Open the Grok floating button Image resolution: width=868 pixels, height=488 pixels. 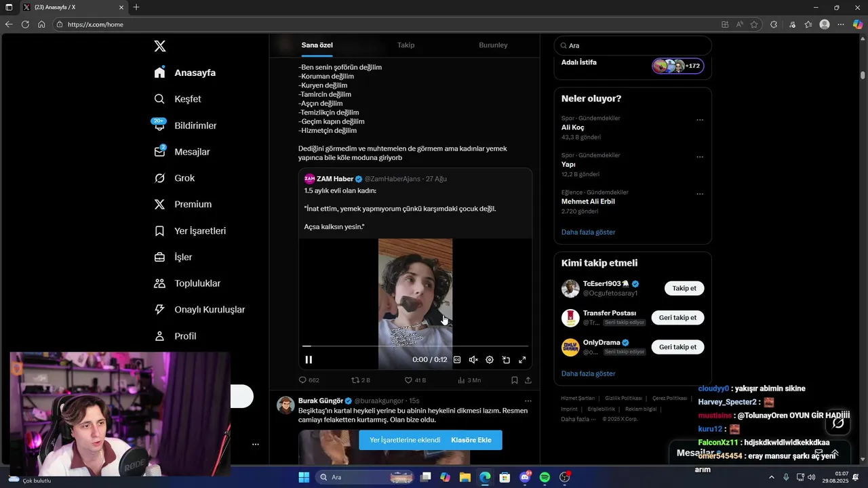coord(838,423)
